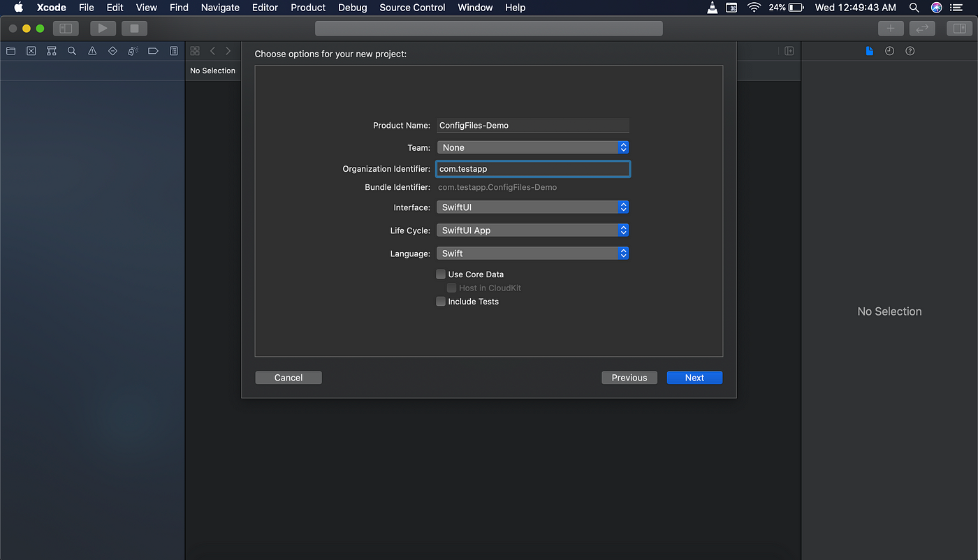
Task: Click the Library plus button
Action: 890,29
